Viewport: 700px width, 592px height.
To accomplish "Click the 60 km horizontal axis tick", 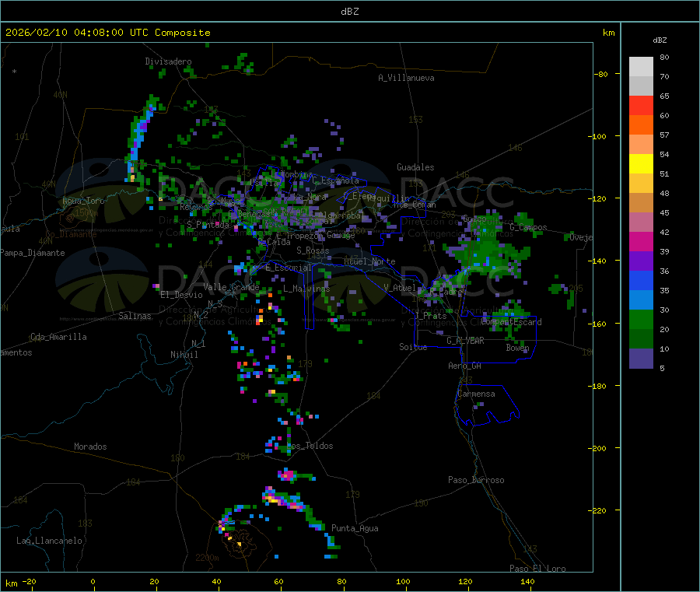I will click(x=278, y=581).
